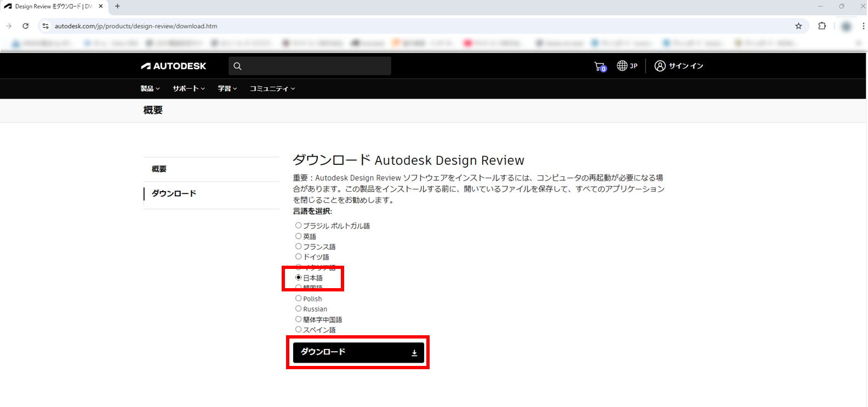Click the サインイン sign-in link
The height and width of the screenshot is (407, 868).
(679, 66)
